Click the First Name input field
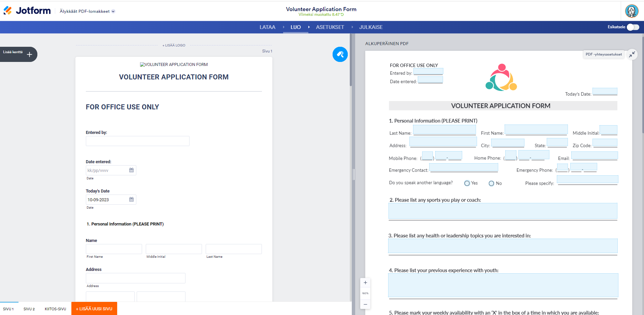Viewport: 644px width, 315px height. click(114, 249)
